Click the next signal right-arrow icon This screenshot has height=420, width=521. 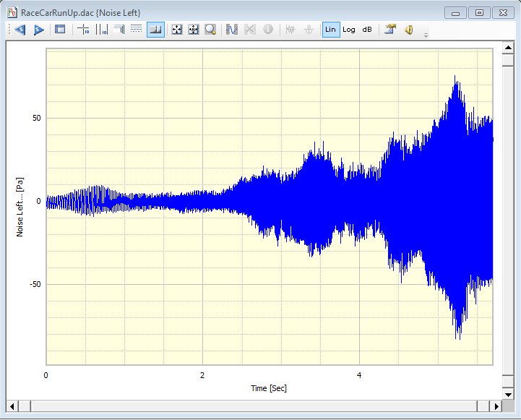[39, 30]
